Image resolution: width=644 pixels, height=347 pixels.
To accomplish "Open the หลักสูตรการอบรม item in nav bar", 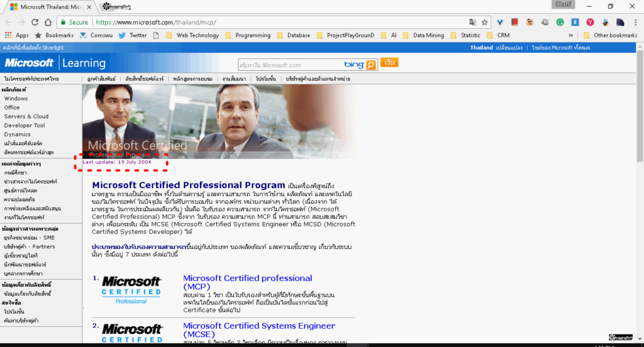I will point(192,79).
